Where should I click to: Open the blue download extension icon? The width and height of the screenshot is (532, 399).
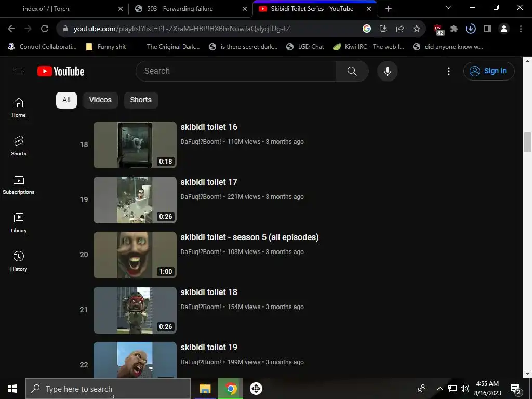tap(471, 29)
